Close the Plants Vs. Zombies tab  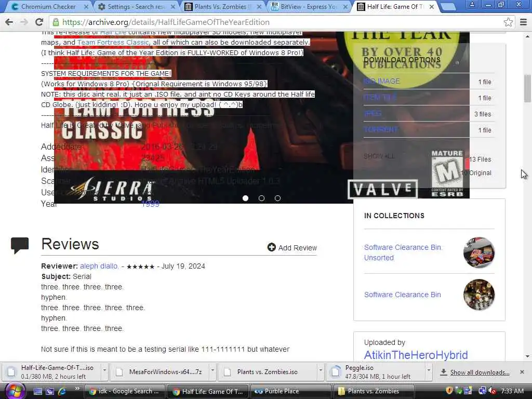260,7
